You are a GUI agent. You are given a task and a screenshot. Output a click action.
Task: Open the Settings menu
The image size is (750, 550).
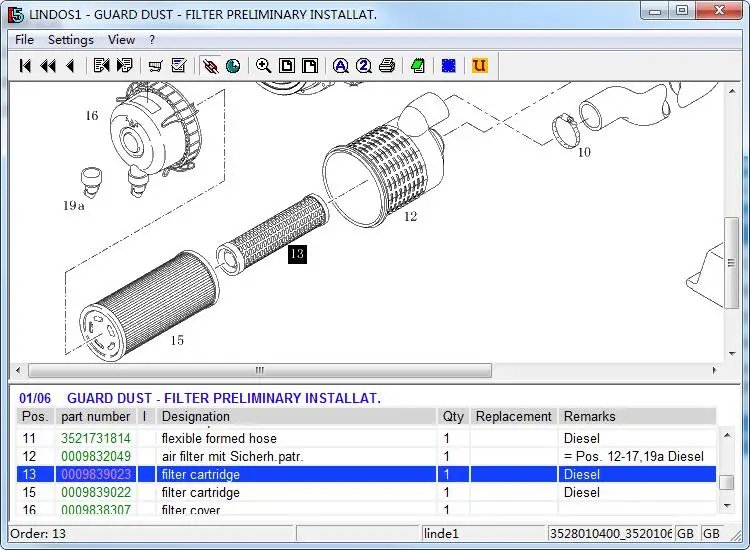click(x=71, y=40)
